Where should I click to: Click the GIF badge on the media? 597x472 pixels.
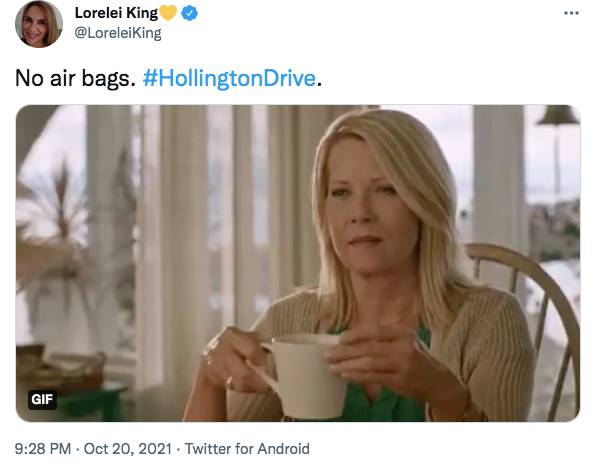(42, 399)
